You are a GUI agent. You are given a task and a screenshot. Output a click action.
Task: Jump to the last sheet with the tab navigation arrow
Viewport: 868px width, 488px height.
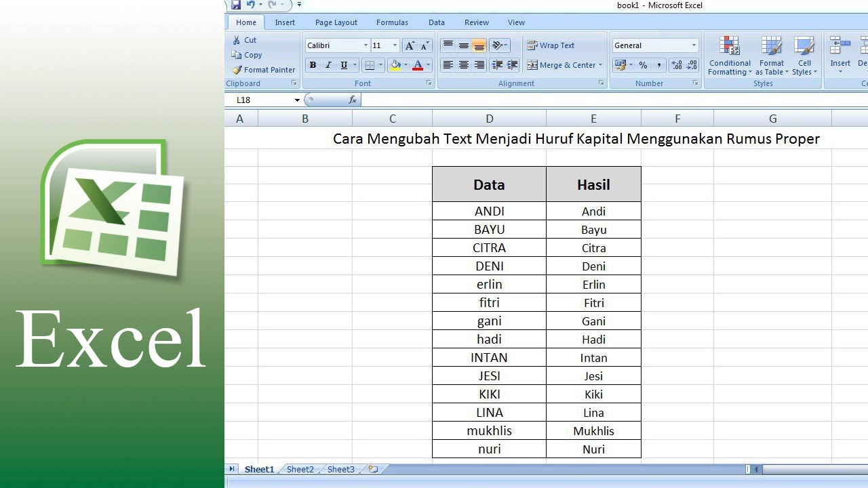(x=232, y=469)
